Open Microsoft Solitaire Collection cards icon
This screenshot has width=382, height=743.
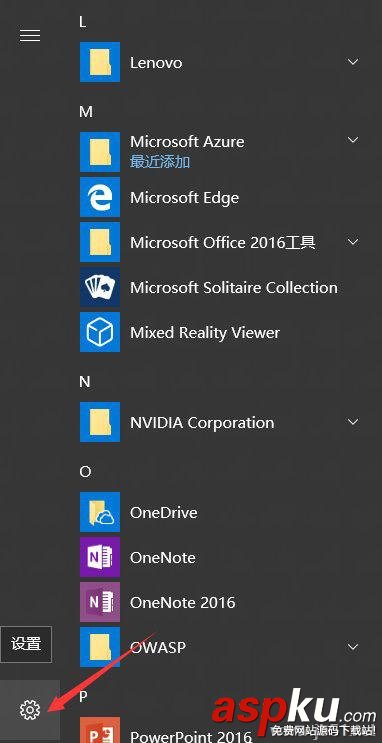[100, 287]
